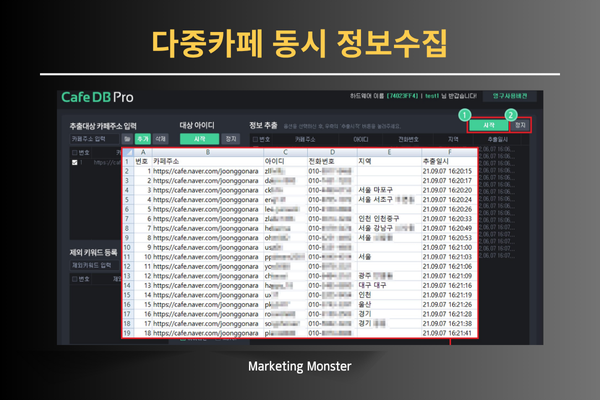Select Excel column A header
The image size is (600, 400).
143,152
